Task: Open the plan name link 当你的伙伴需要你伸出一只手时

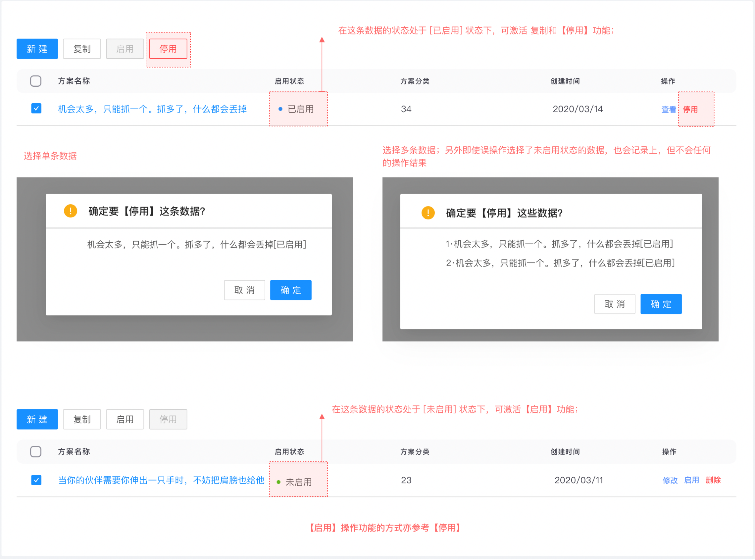Action: [161, 481]
